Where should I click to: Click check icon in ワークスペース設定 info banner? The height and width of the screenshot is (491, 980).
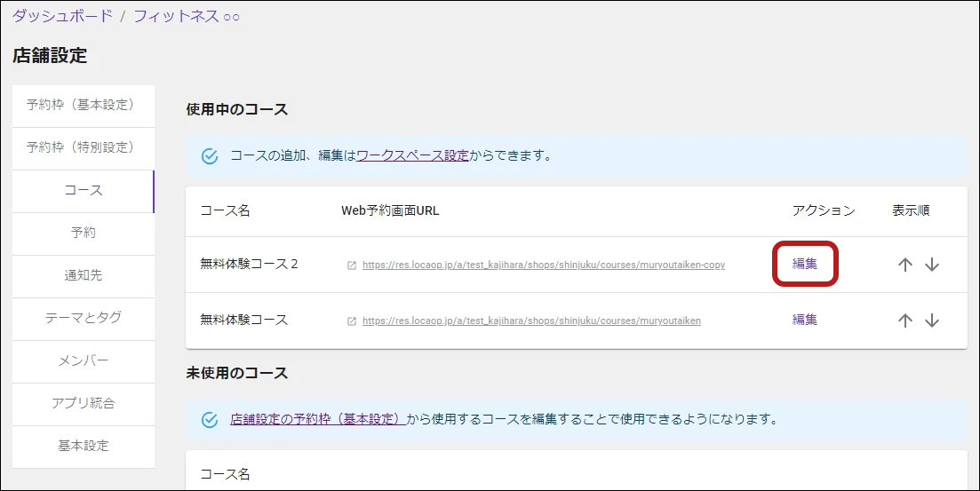click(210, 156)
